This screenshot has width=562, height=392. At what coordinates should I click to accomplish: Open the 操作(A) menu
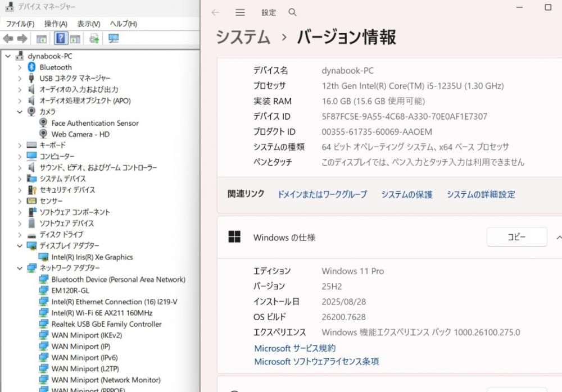(x=56, y=24)
